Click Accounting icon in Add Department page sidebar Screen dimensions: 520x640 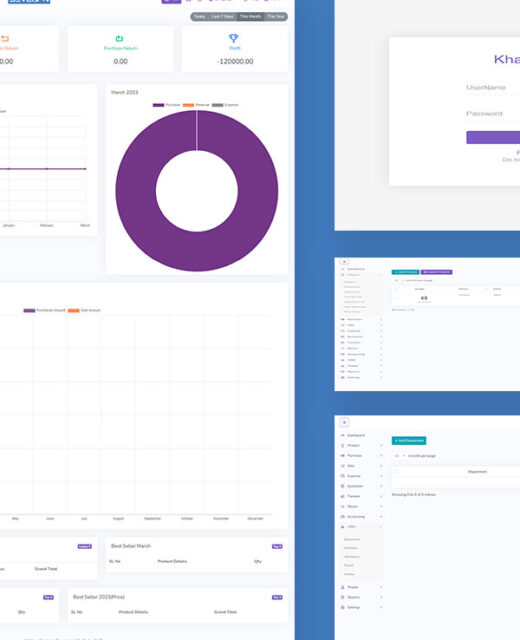[343, 517]
